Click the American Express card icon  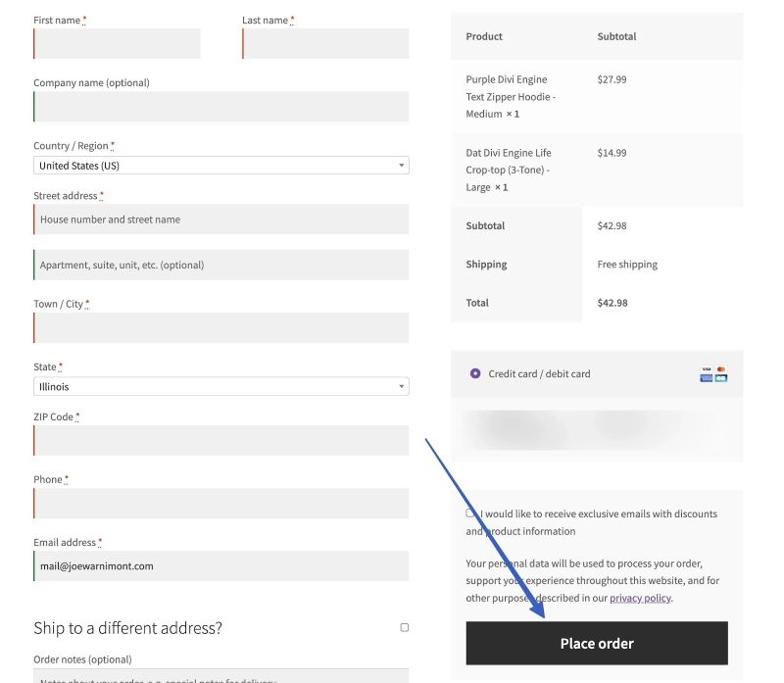[706, 378]
